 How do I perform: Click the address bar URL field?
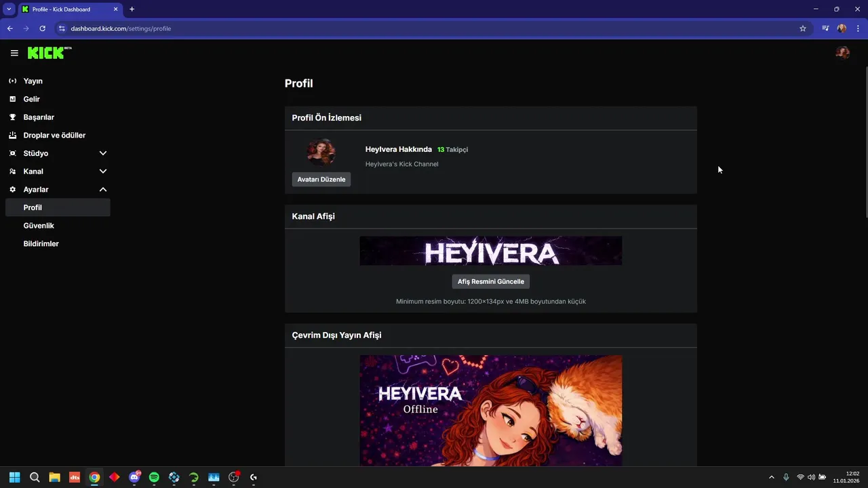pyautogui.click(x=434, y=28)
